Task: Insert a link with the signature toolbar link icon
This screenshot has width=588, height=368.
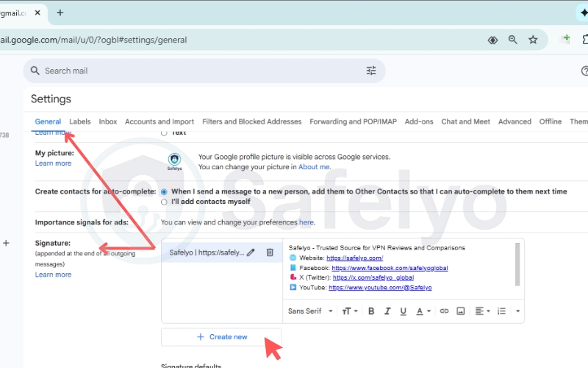Action: 444,311
